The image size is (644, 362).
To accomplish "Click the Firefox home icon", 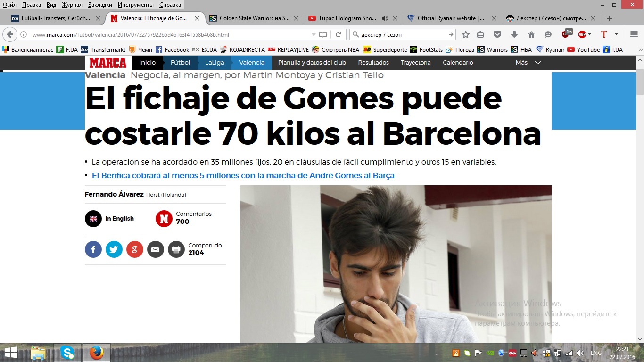I will [531, 34].
